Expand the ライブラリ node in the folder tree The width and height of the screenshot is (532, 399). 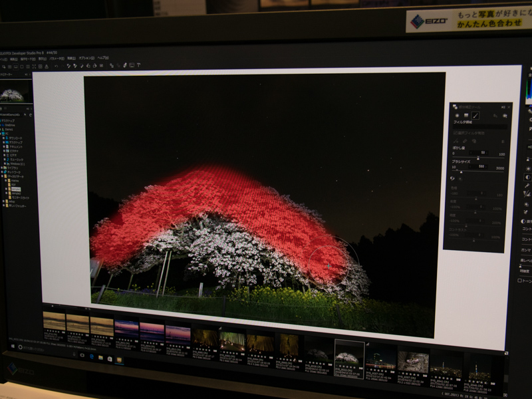click(x=3, y=166)
